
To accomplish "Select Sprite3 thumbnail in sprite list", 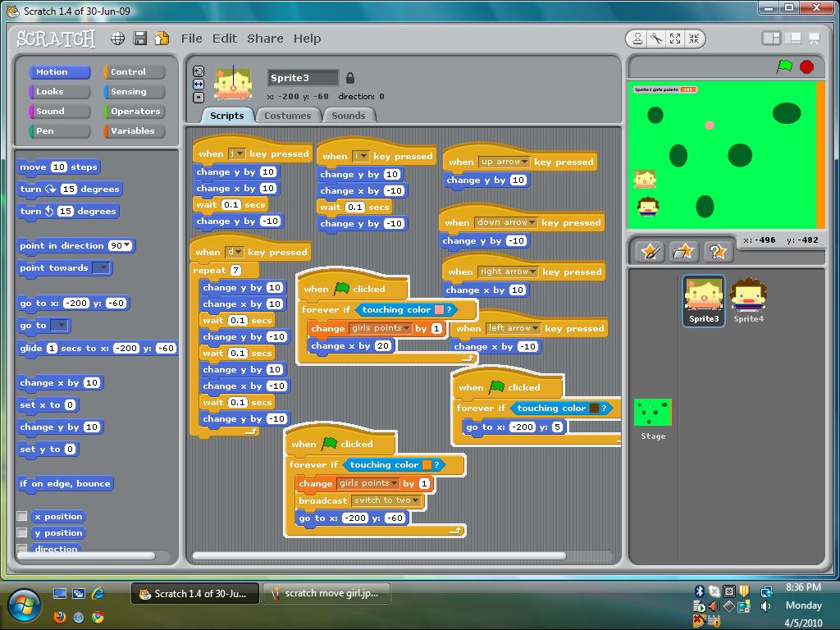I will pyautogui.click(x=703, y=300).
